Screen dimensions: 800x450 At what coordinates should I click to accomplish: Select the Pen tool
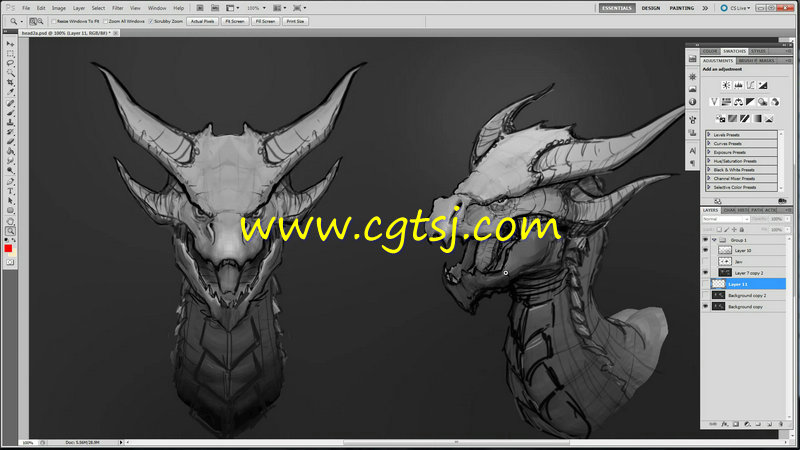[10, 182]
